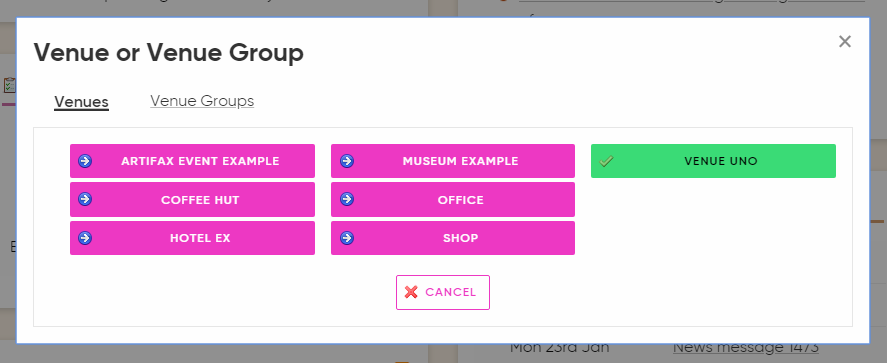Click the blue arrow icon on Shop button
The width and height of the screenshot is (887, 363).
[347, 238]
